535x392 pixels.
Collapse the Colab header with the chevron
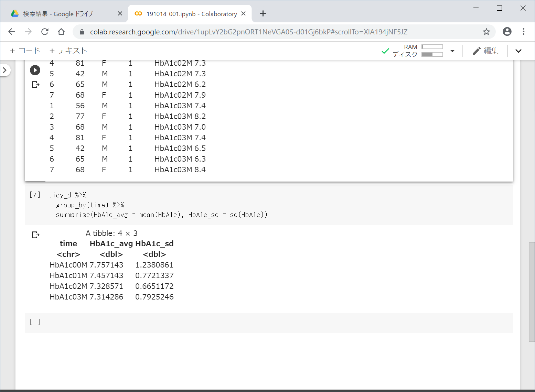(x=518, y=51)
